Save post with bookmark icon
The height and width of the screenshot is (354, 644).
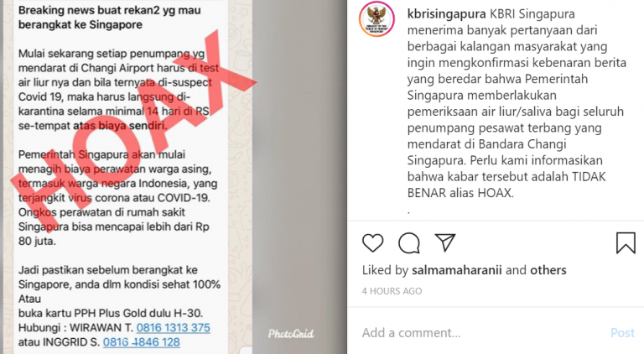coord(626,242)
